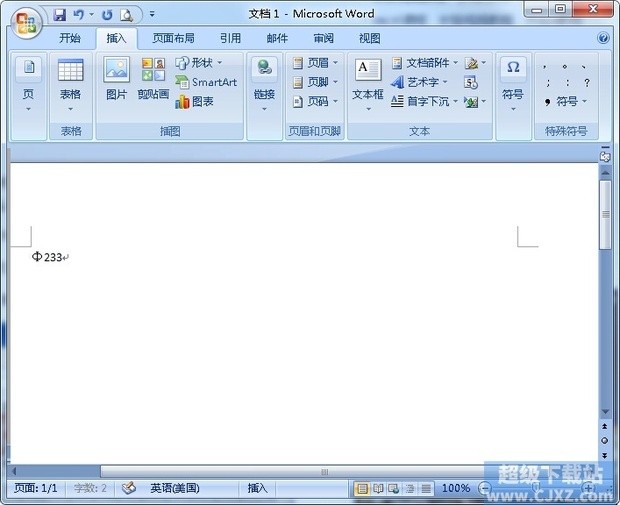Switch to print layout view in status bar
This screenshot has height=505, width=620.
(x=362, y=488)
